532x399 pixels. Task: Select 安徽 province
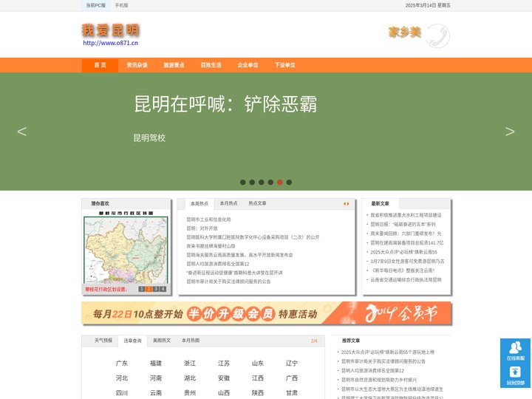[x=224, y=378]
